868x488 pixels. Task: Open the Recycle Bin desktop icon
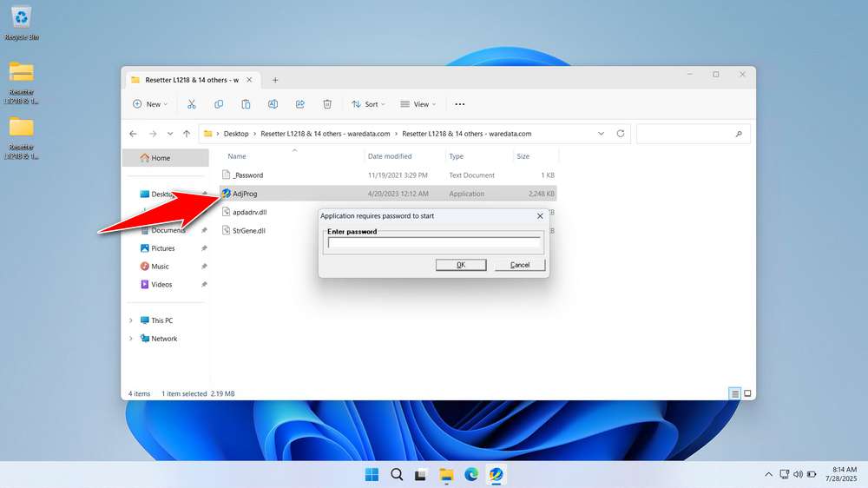22,23
